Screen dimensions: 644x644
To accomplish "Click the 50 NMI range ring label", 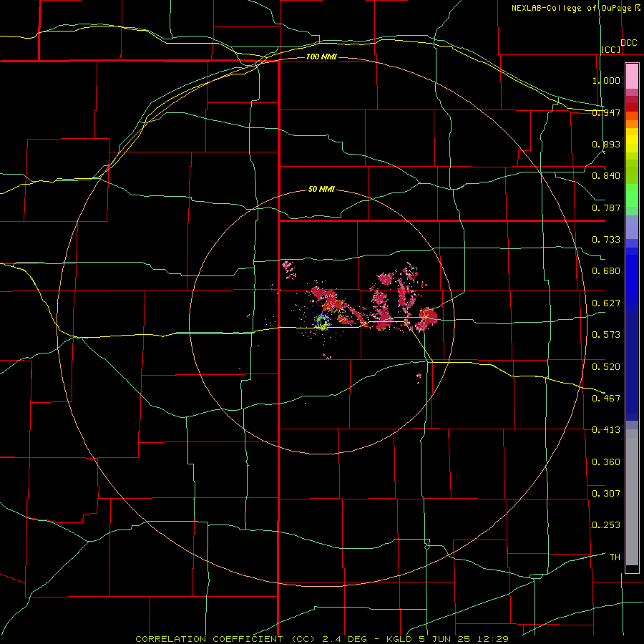I will 321,189.
